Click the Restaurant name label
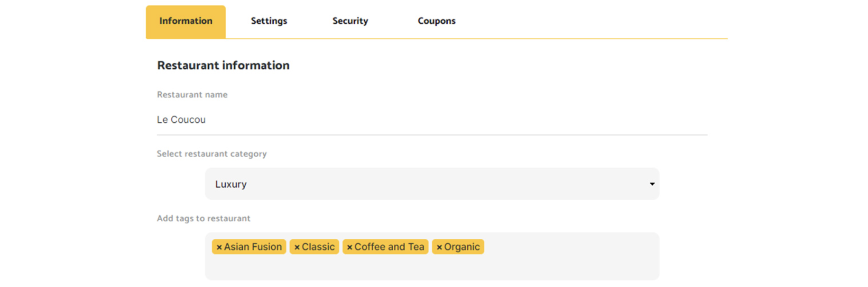868x287 pixels. click(x=192, y=95)
